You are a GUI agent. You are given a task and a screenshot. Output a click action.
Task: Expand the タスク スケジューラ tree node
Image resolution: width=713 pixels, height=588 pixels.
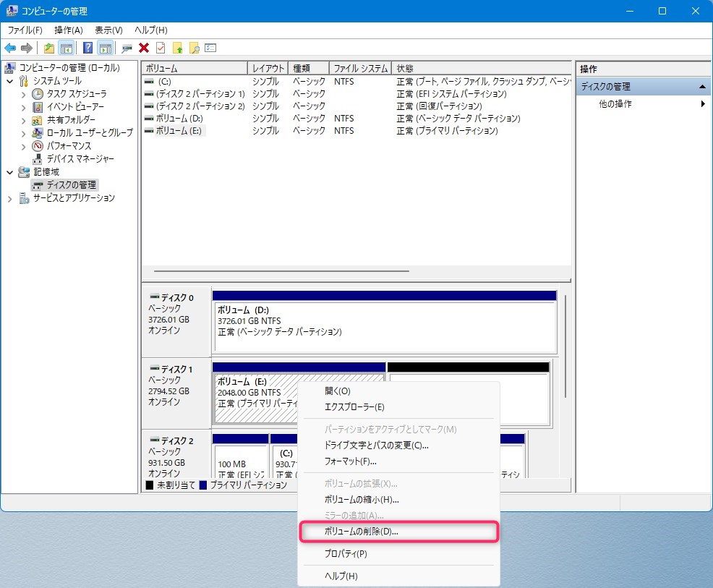23,94
